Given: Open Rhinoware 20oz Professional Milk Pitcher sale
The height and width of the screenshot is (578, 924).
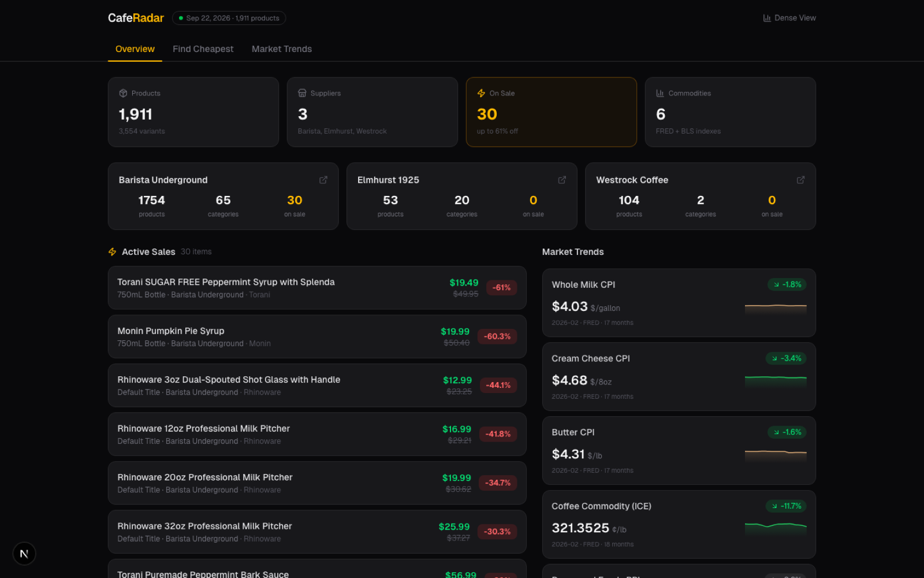Looking at the screenshot, I should [x=317, y=483].
